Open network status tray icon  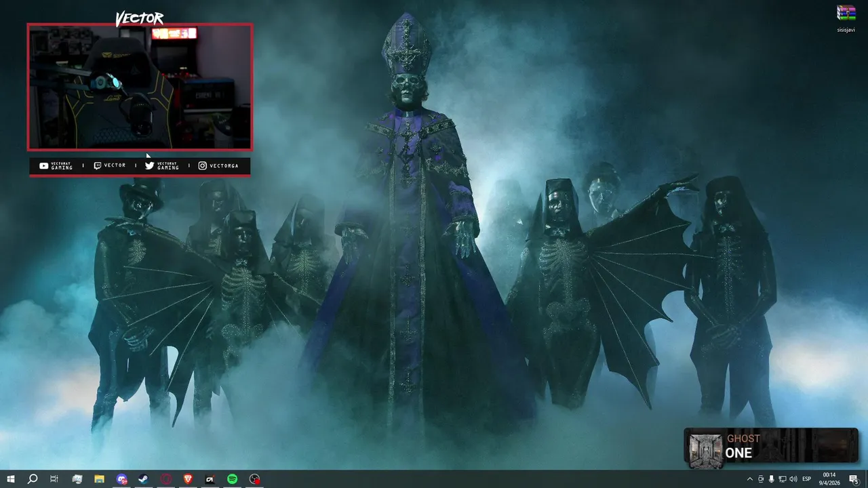(783, 479)
